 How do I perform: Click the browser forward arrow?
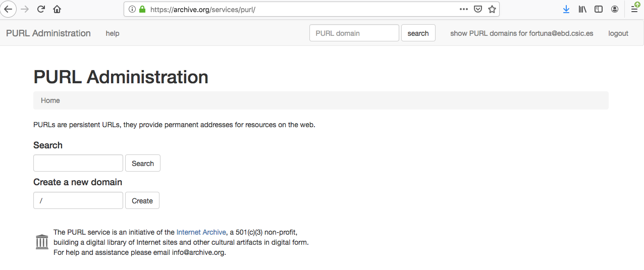[24, 9]
